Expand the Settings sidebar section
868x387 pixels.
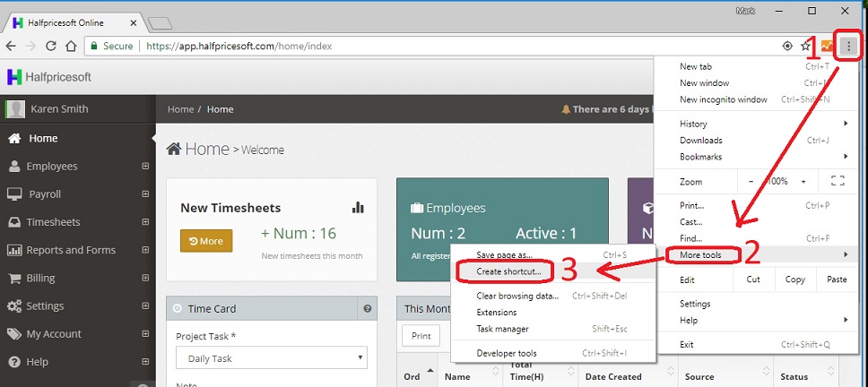(145, 305)
